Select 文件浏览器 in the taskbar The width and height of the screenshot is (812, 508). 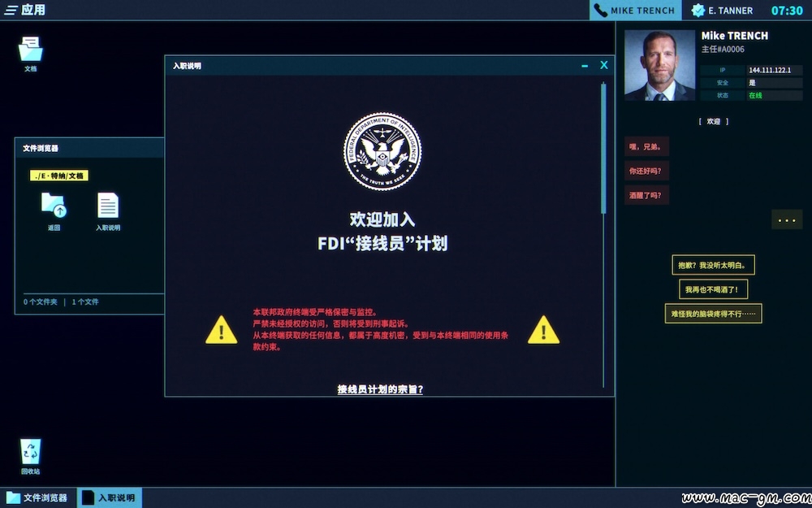pyautogui.click(x=37, y=497)
